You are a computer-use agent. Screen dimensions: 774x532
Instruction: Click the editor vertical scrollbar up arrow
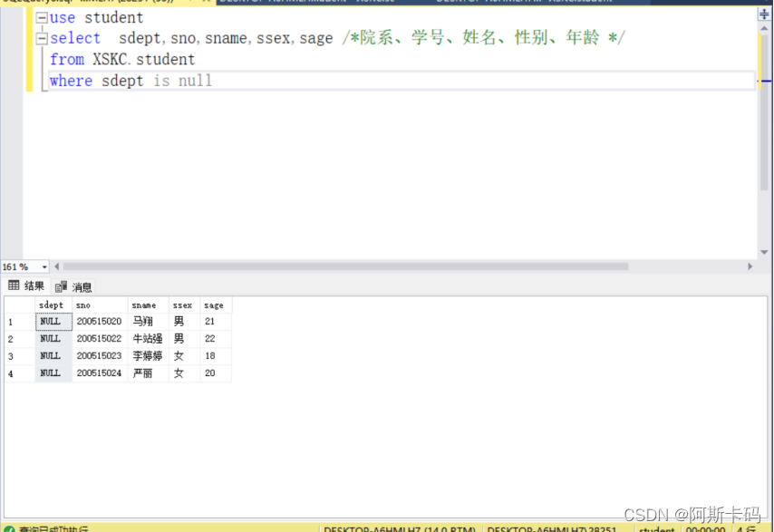tap(764, 28)
